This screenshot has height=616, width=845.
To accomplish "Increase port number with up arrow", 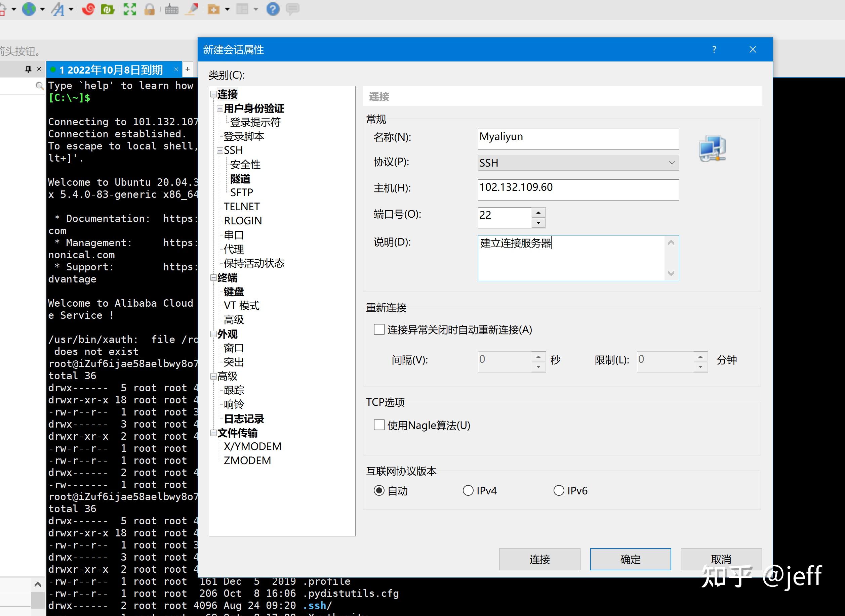I will click(538, 213).
